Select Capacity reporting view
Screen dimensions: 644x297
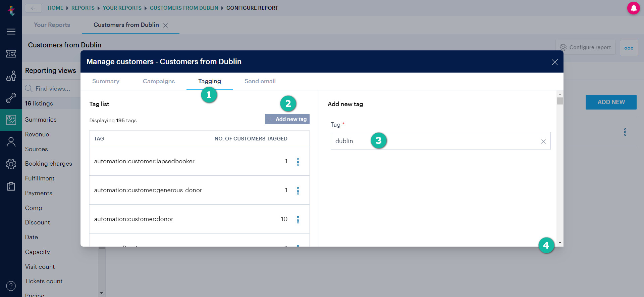point(37,252)
